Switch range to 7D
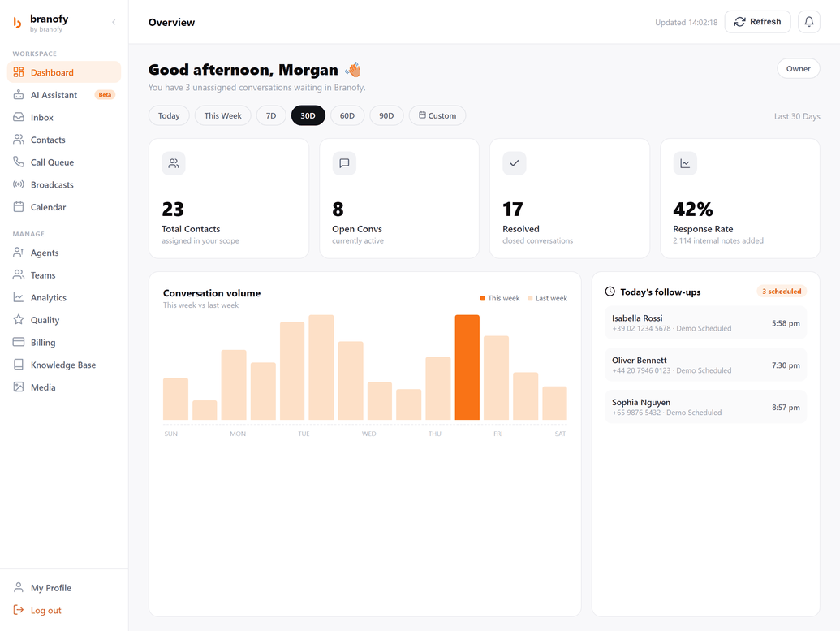 coord(271,116)
